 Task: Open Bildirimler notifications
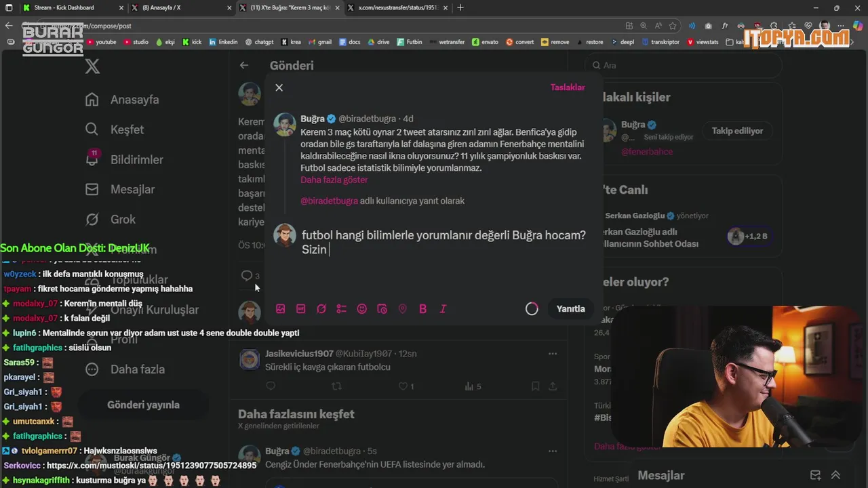[x=124, y=159]
